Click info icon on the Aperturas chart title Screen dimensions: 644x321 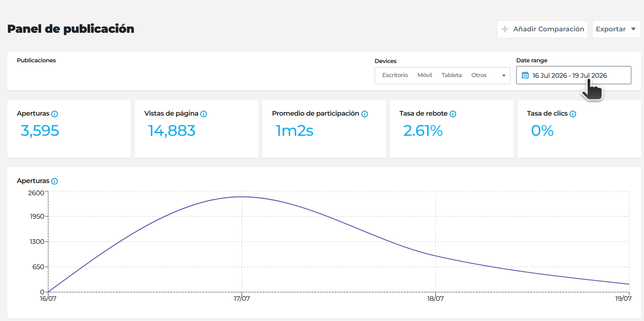pyautogui.click(x=54, y=181)
